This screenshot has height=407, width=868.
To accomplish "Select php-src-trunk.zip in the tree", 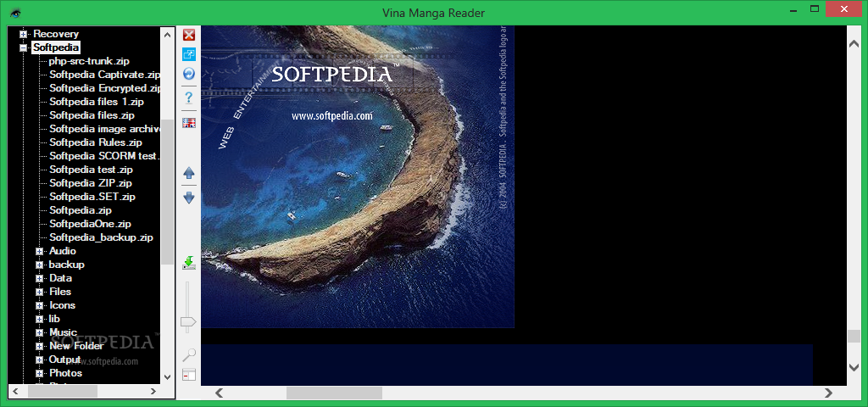I will click(x=89, y=61).
